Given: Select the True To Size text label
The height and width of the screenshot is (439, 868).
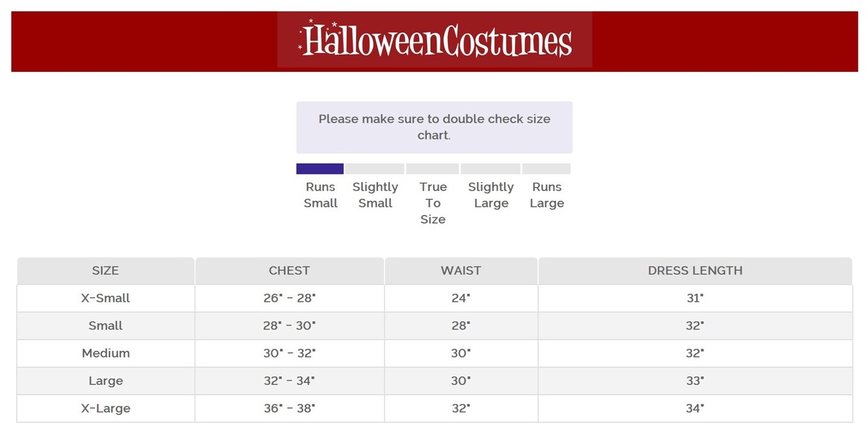Looking at the screenshot, I should pyautogui.click(x=433, y=203).
